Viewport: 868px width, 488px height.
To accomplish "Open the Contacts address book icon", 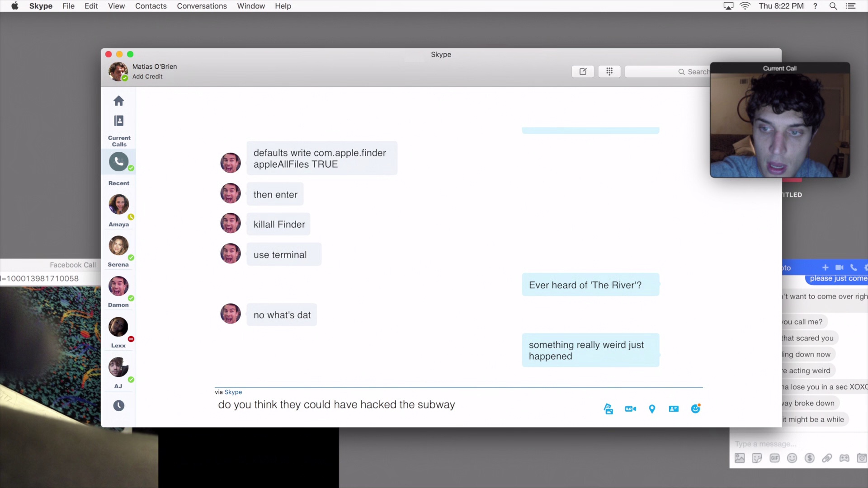I will pyautogui.click(x=118, y=121).
